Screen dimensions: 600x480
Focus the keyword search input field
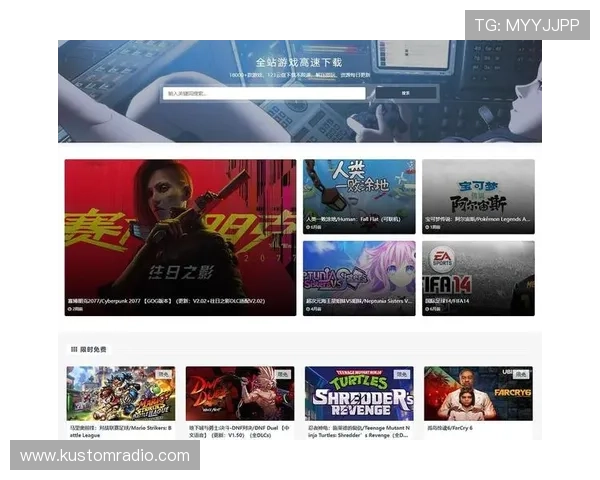(x=265, y=93)
